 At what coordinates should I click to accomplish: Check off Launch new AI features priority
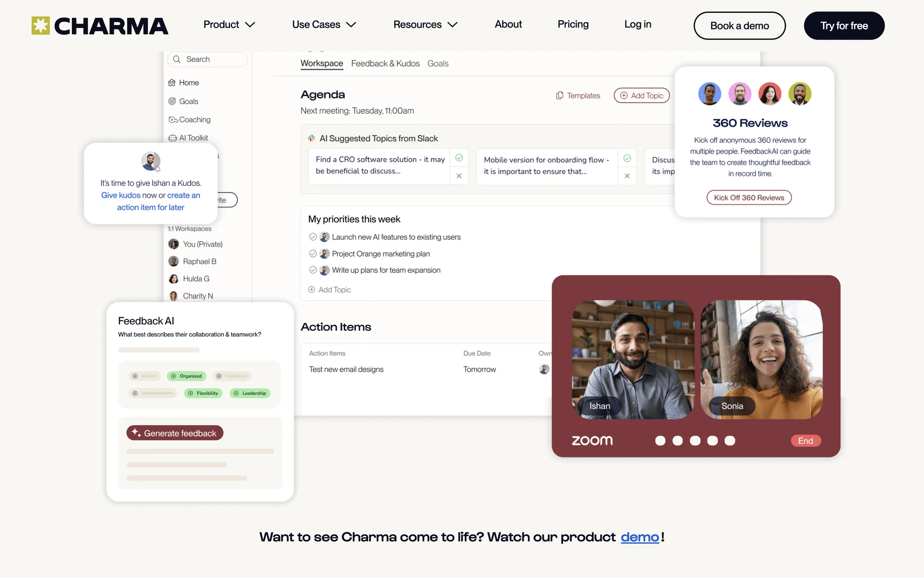click(313, 237)
